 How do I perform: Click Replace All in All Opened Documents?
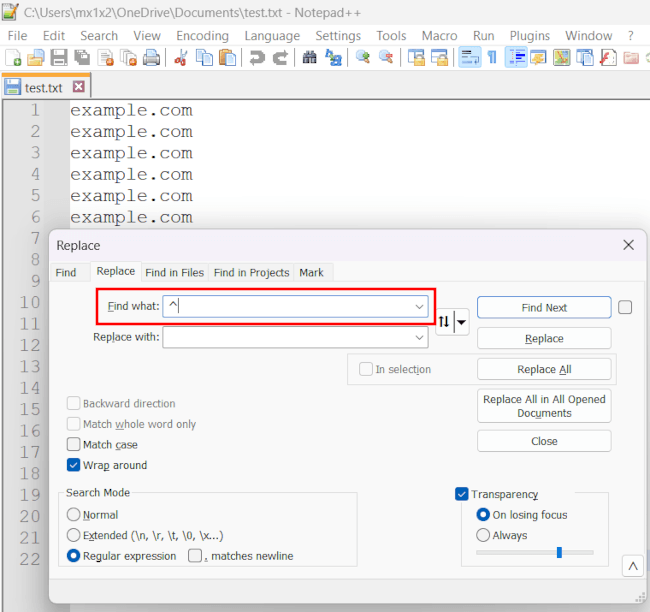(x=544, y=406)
